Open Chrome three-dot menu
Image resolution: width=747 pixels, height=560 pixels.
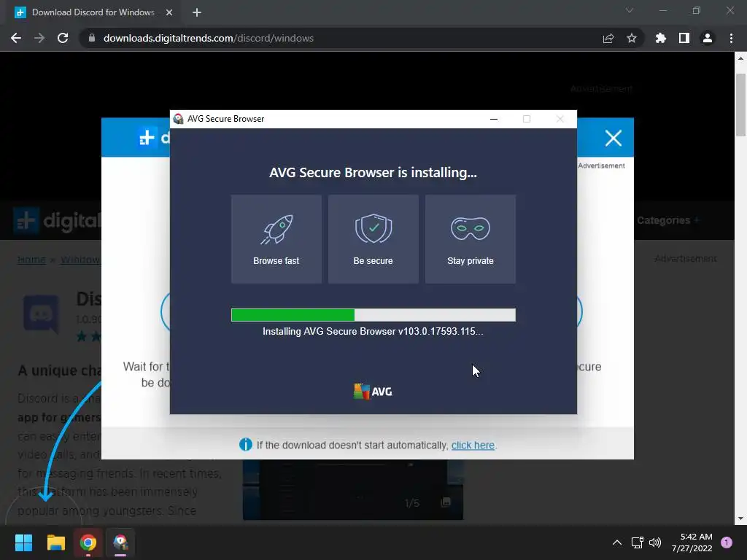pyautogui.click(x=731, y=38)
